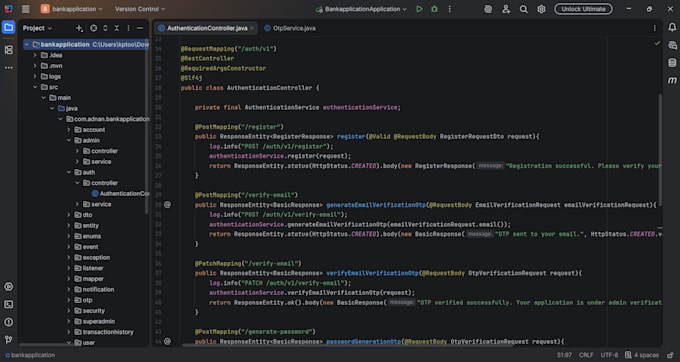This screenshot has width=680, height=362.
Task: Click green inspections checkmark in editor
Action: click(657, 43)
